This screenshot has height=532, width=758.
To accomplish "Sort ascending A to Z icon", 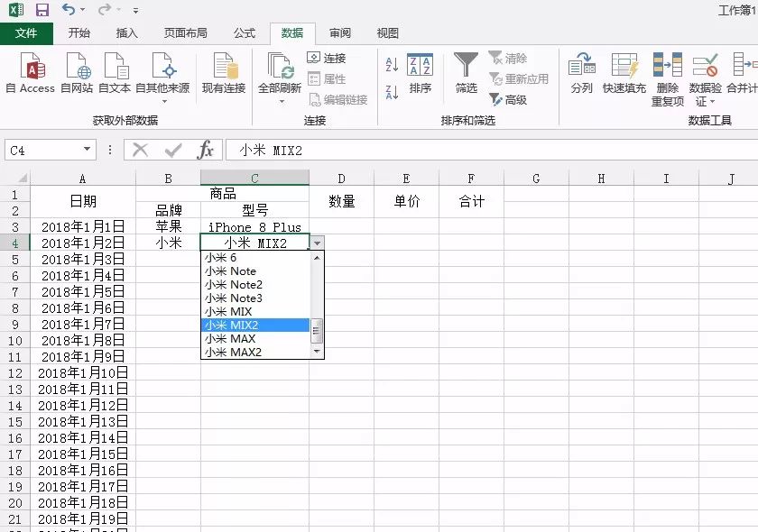I will point(392,64).
